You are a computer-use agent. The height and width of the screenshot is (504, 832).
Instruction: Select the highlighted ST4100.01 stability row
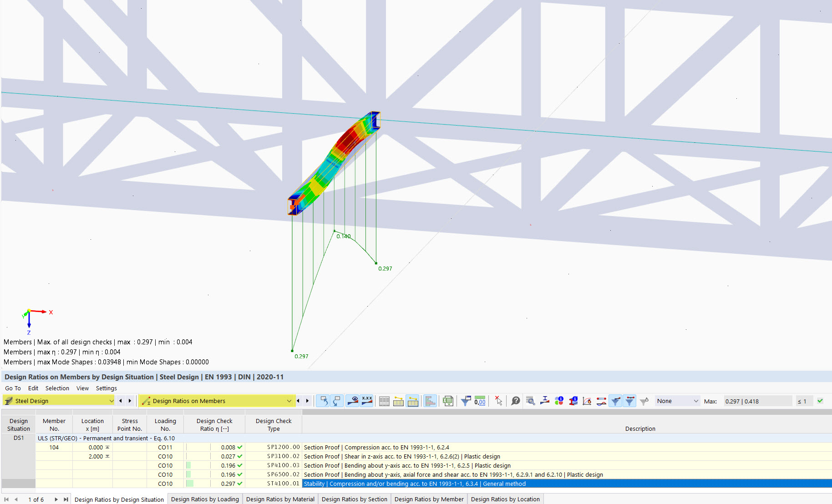[x=410, y=484]
